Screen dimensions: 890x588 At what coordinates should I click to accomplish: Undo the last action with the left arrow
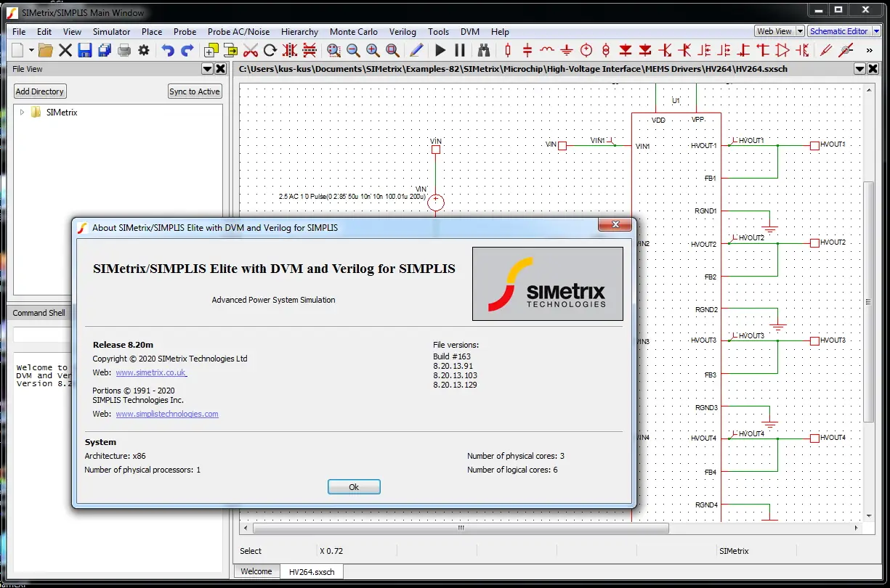coord(168,50)
